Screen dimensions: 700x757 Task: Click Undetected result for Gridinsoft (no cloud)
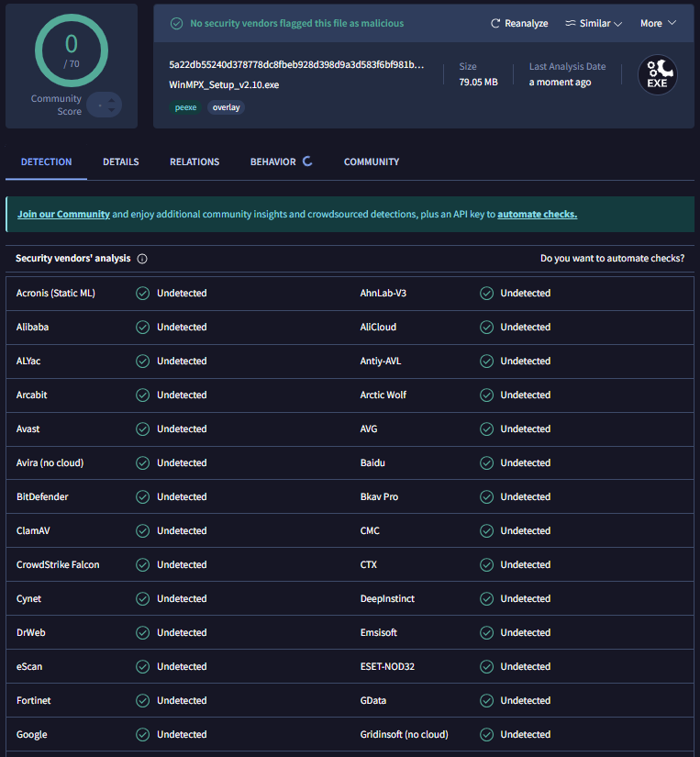coord(526,734)
